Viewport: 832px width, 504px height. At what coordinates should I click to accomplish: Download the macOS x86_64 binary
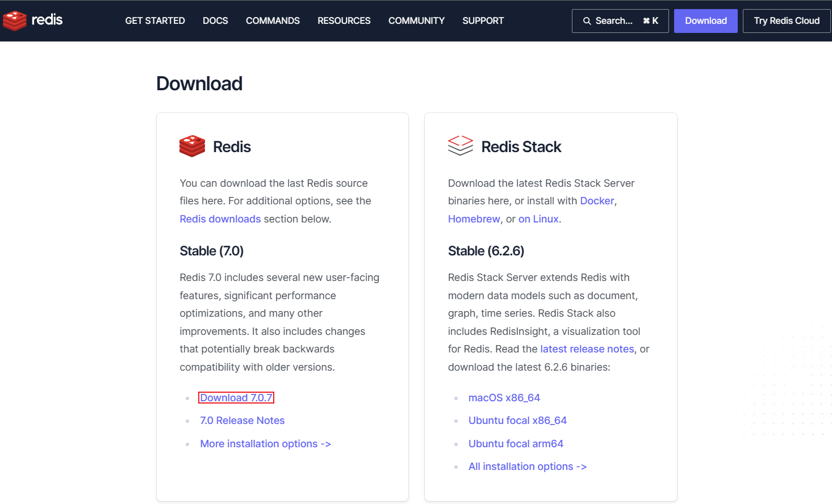click(x=504, y=398)
